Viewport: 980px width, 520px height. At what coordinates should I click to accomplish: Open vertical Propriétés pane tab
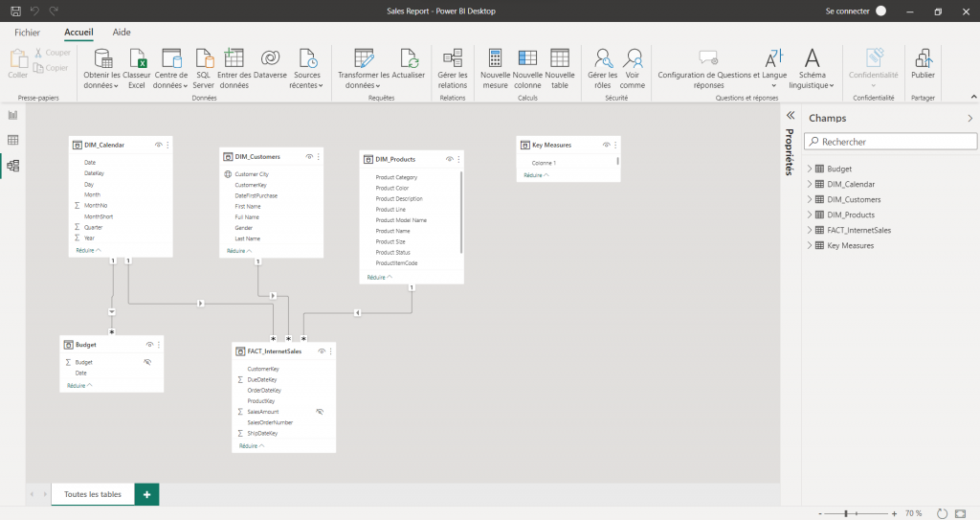(x=790, y=152)
